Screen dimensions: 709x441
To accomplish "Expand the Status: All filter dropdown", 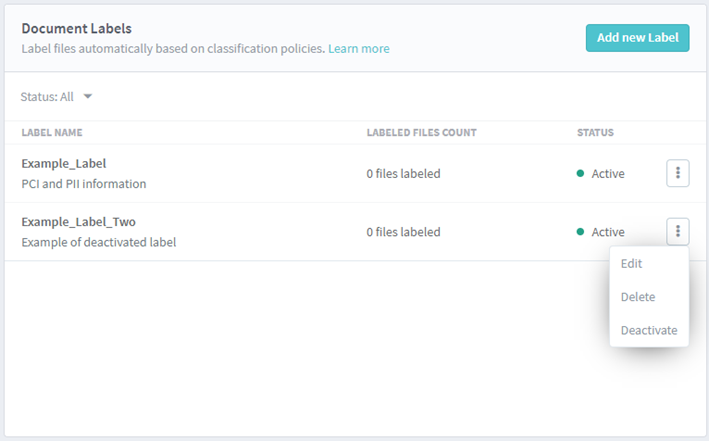I will pyautogui.click(x=56, y=97).
